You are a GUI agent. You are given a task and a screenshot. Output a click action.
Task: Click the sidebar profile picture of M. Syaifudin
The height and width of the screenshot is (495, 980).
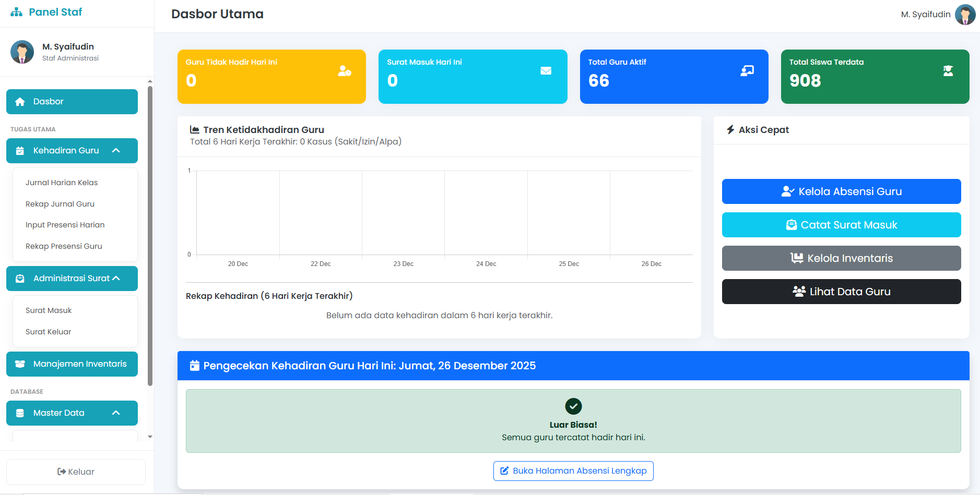point(22,52)
